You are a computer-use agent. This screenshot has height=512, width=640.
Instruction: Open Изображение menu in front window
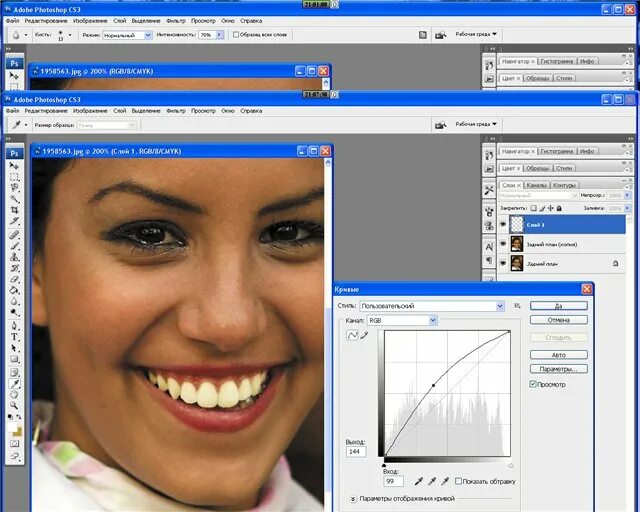90,111
